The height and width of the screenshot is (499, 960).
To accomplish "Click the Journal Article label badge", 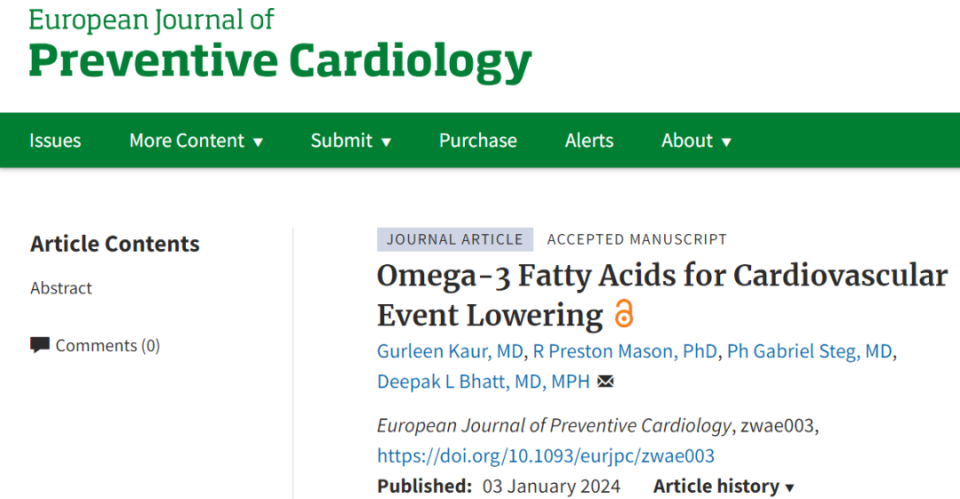I will pos(455,239).
